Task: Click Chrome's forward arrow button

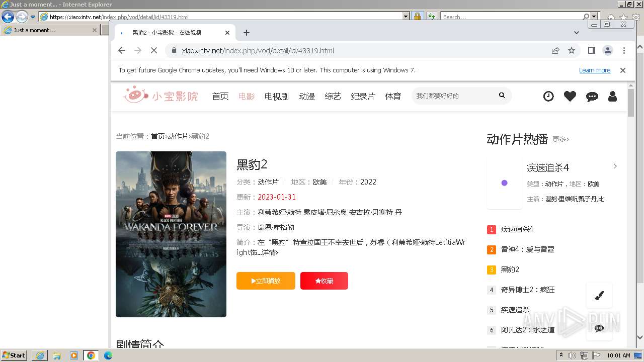Action: click(138, 50)
